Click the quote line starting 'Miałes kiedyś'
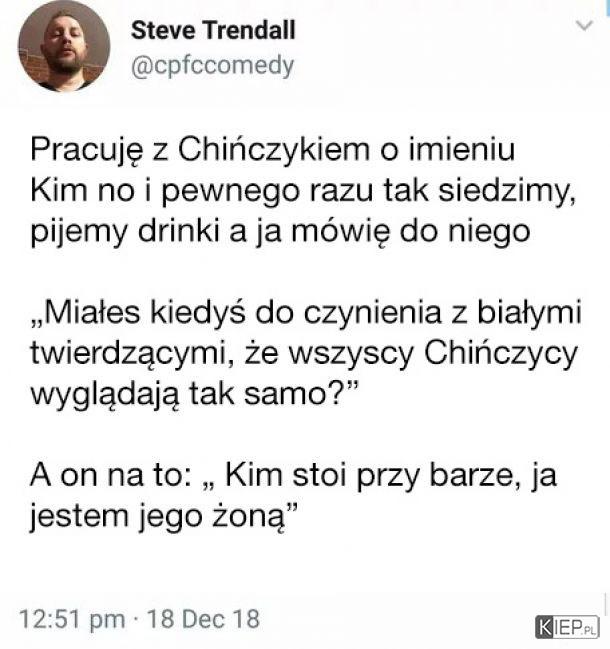 tap(306, 313)
